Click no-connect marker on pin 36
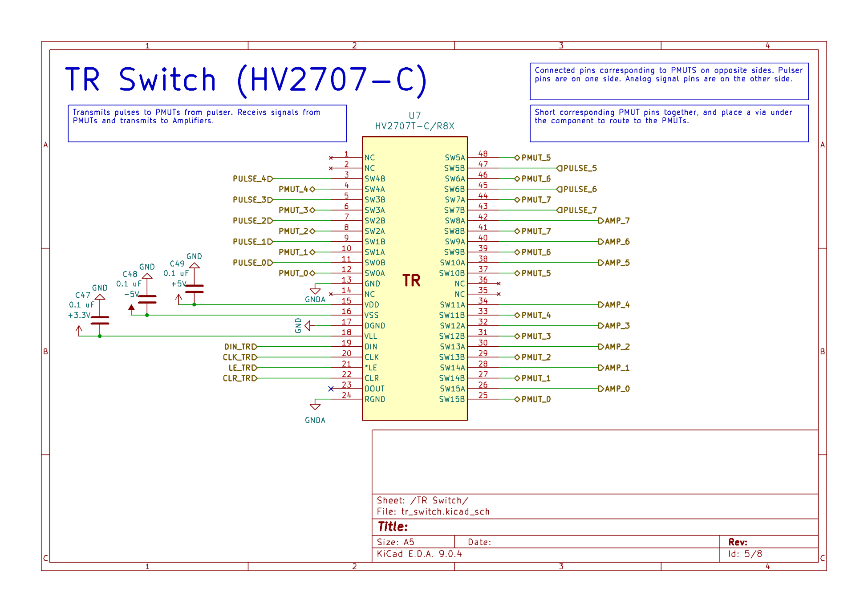 pos(499,284)
